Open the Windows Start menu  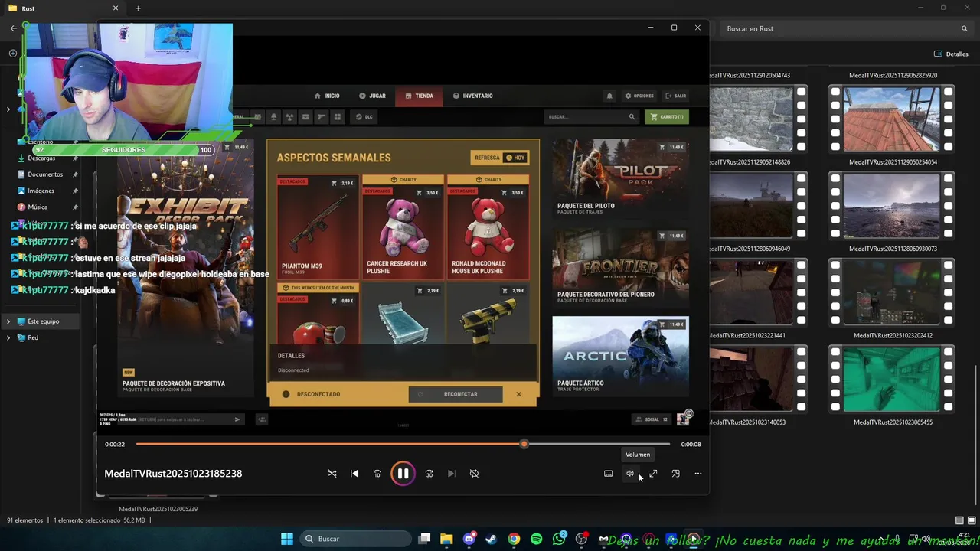(286, 539)
